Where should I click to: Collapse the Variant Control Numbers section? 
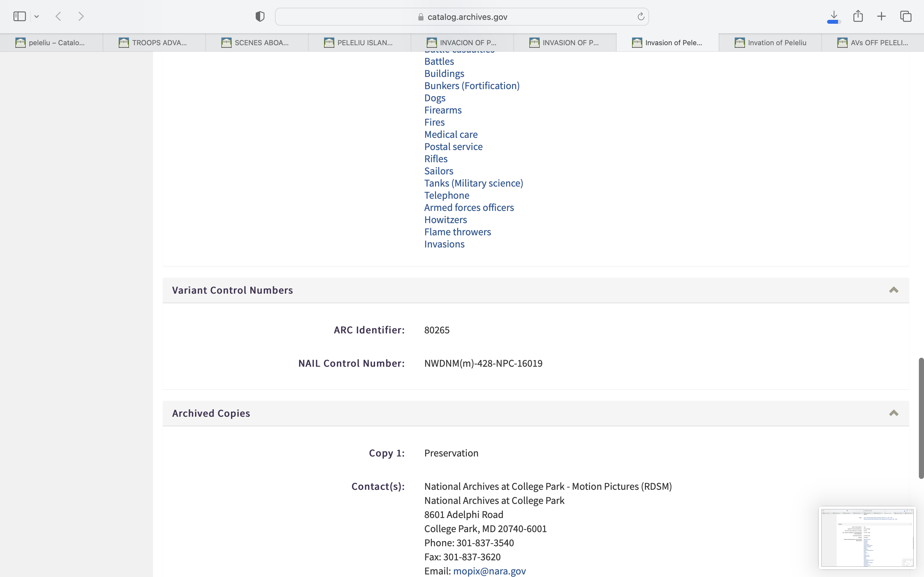pos(894,290)
